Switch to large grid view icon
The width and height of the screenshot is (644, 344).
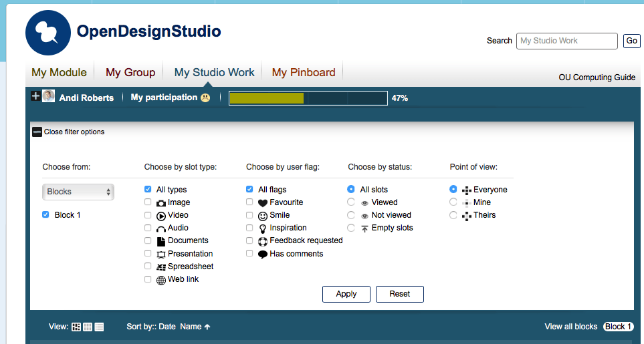coord(76,327)
